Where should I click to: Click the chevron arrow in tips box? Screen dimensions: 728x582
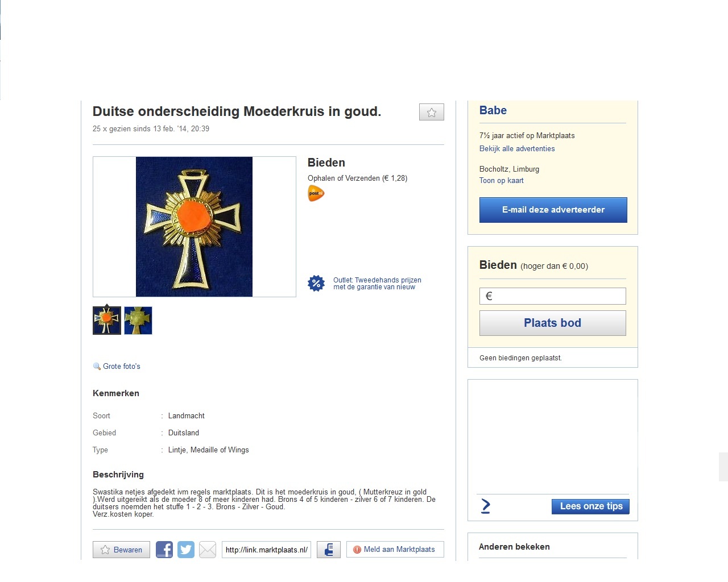(x=486, y=506)
